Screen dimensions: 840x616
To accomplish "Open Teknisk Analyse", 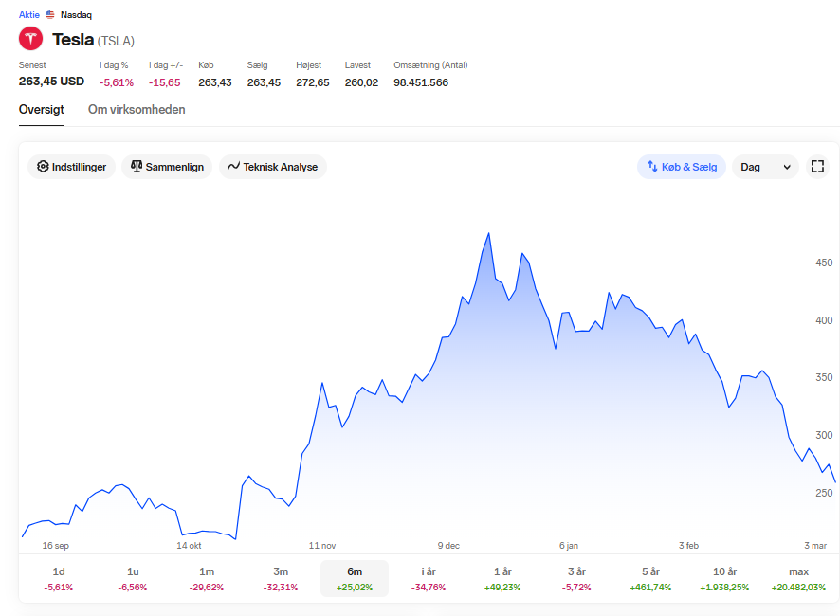I will point(273,167).
